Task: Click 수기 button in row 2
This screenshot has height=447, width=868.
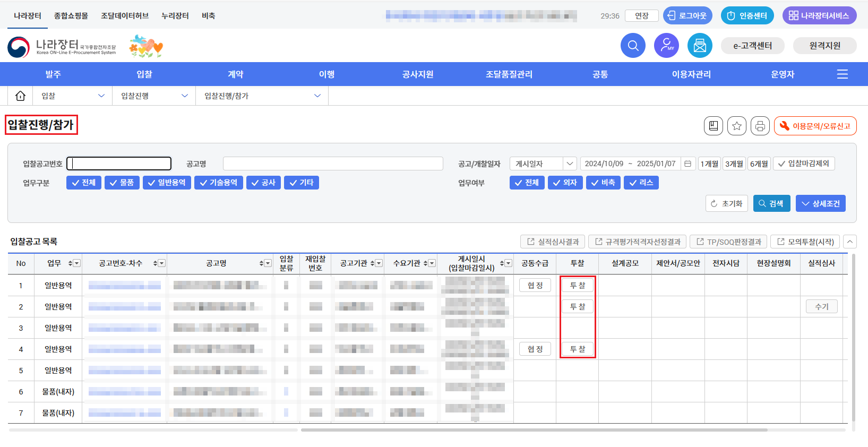Action: (822, 307)
